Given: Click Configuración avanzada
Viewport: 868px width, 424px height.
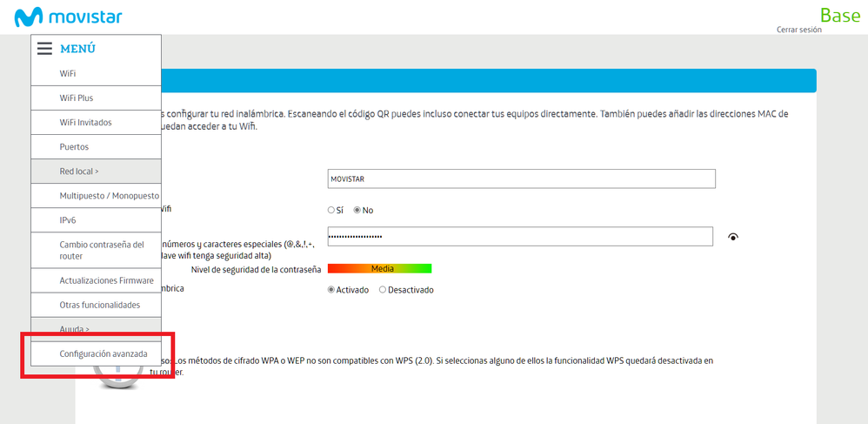Looking at the screenshot, I should point(103,354).
